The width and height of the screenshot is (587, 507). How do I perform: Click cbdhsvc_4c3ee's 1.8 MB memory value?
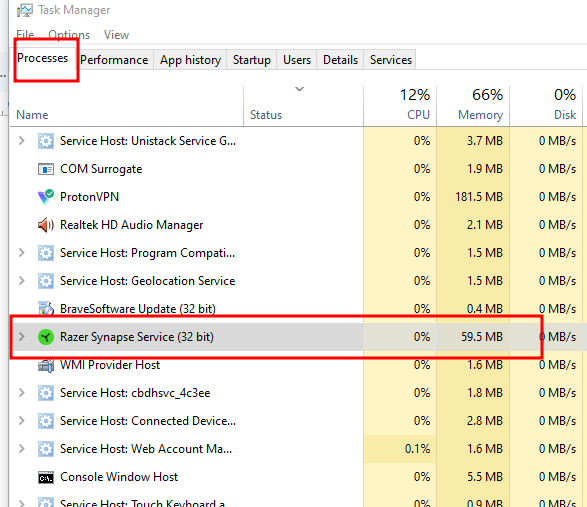[485, 393]
